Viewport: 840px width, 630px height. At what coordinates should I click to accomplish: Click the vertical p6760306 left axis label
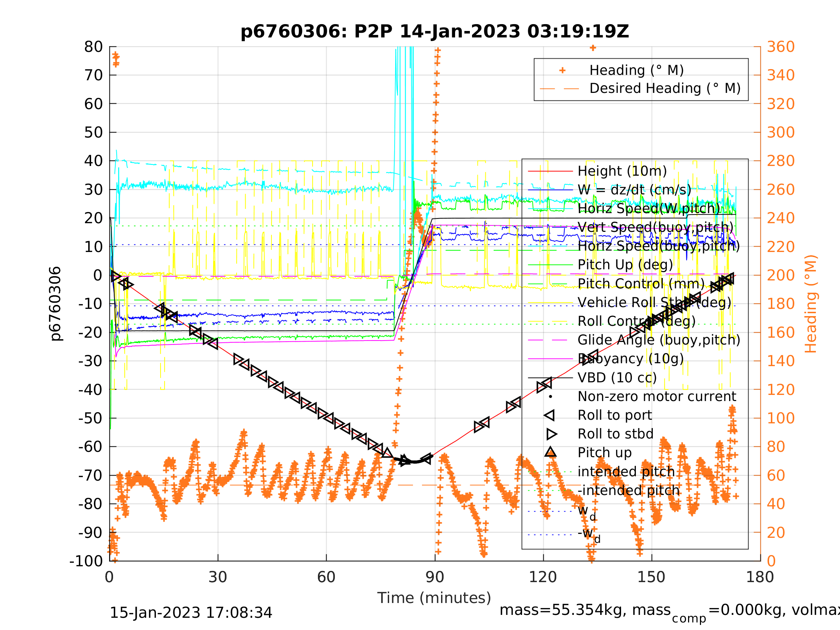pos(55,304)
